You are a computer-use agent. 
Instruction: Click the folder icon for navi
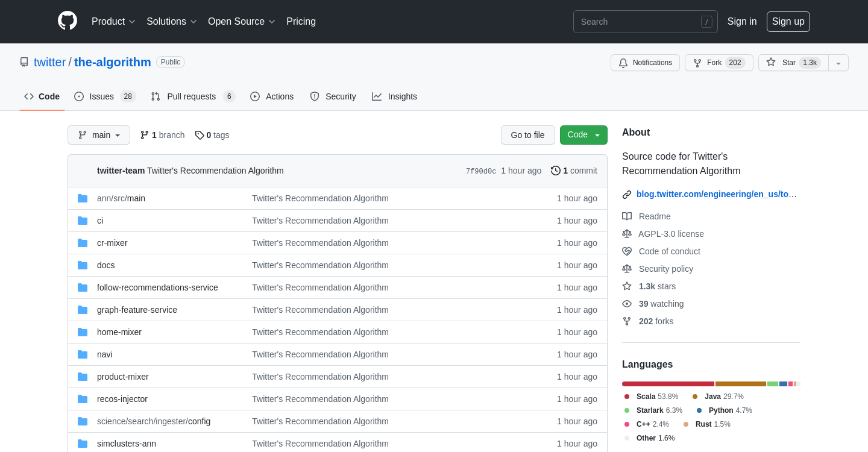click(83, 354)
